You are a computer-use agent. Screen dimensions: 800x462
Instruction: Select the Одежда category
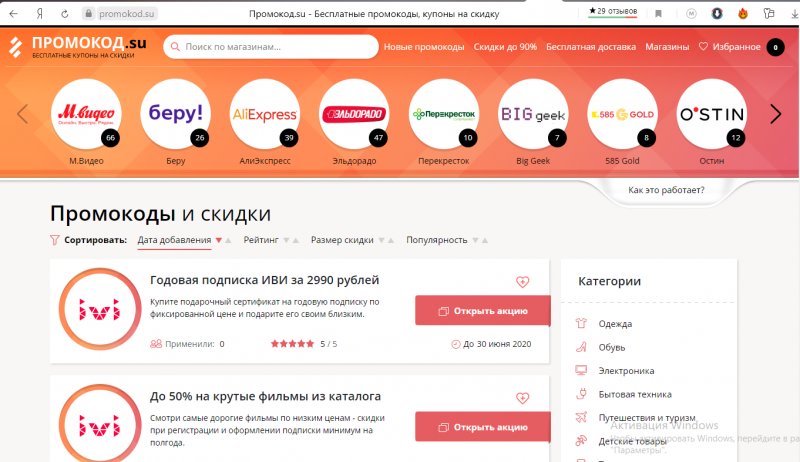(615, 324)
